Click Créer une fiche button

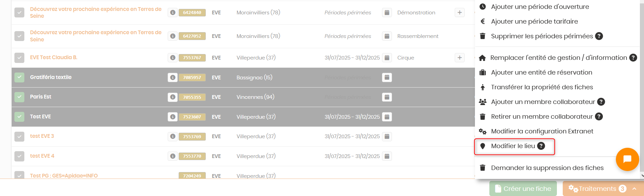click(523, 188)
